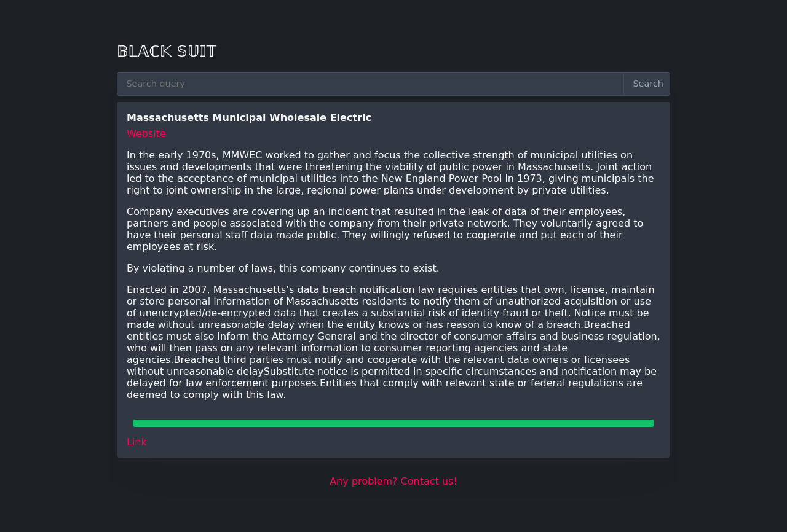Image resolution: width=787 pixels, height=532 pixels.
Task: Open the Link below the progress bar
Action: point(136,442)
